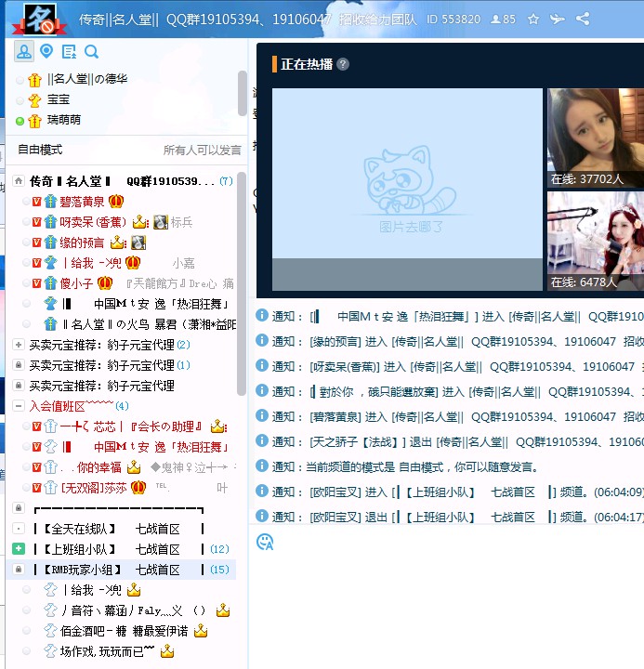
Task: Open the live stream thumbnail with 6478人
Action: click(595, 241)
